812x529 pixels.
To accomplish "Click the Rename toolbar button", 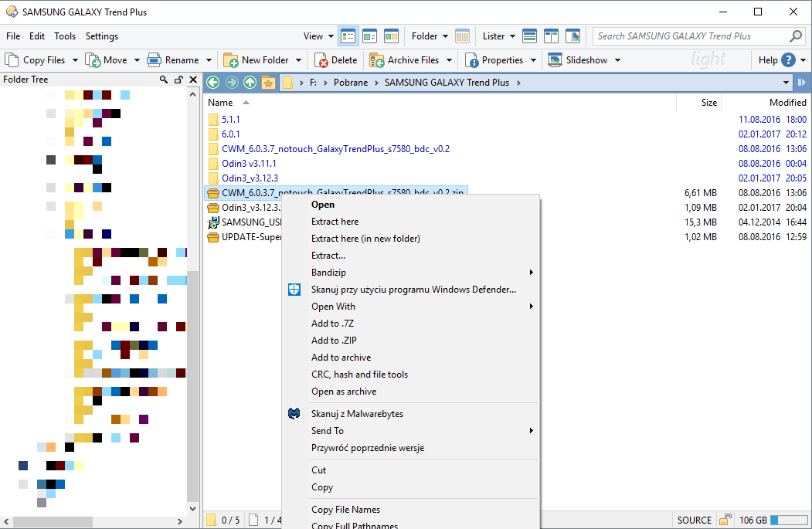I will pos(174,60).
